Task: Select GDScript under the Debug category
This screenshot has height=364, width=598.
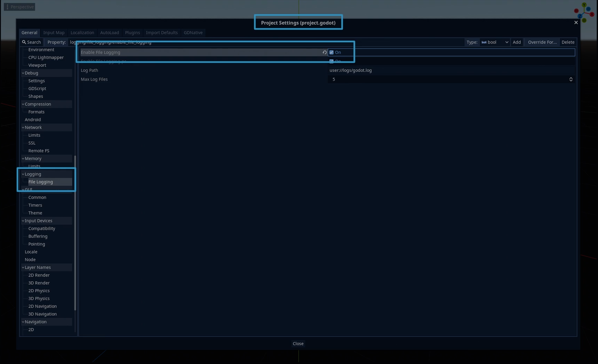Action: coord(37,89)
